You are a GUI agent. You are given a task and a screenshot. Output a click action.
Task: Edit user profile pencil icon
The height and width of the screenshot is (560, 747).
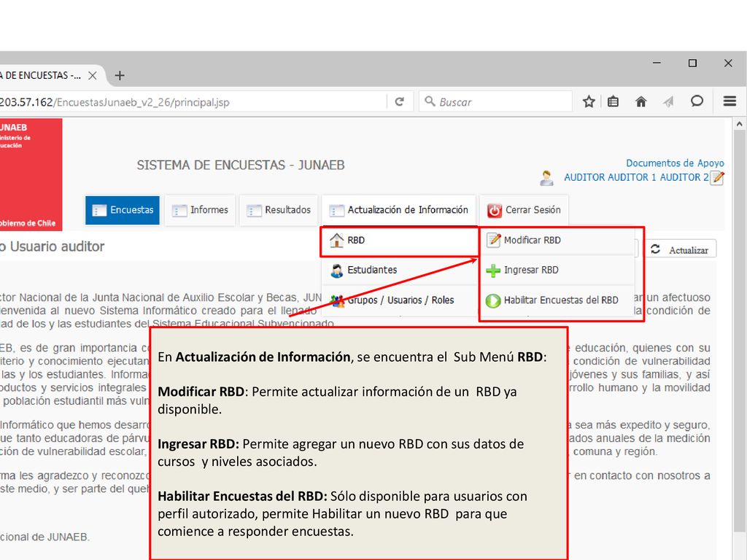[718, 178]
